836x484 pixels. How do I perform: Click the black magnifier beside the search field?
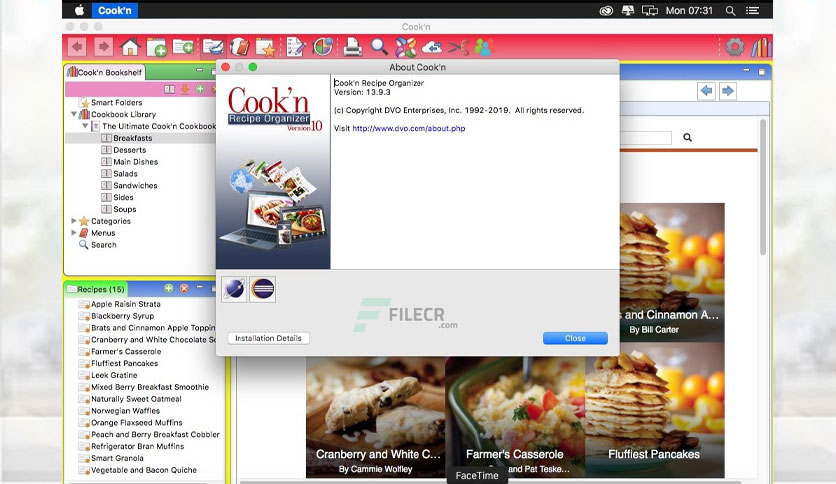(x=687, y=138)
